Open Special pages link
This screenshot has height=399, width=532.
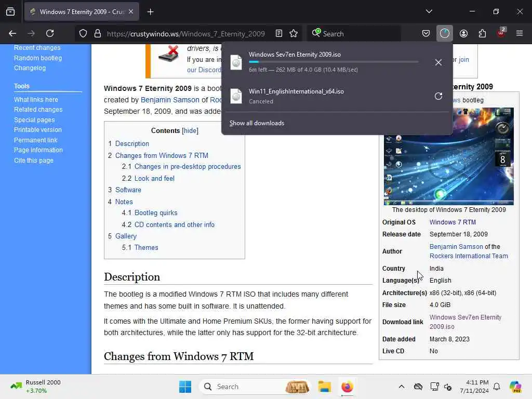point(34,120)
